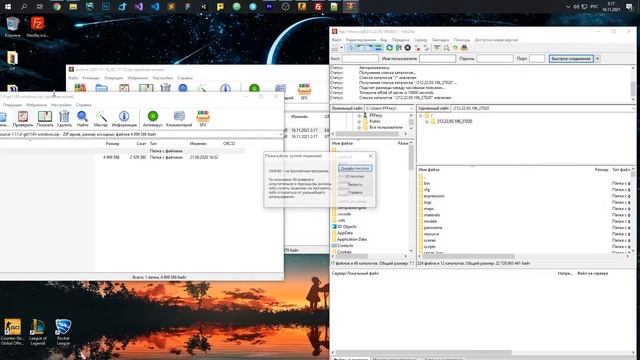Toggle the synchronized browsing icon in the FileZilla toolbar
The image size is (640, 360).
tap(455, 48)
